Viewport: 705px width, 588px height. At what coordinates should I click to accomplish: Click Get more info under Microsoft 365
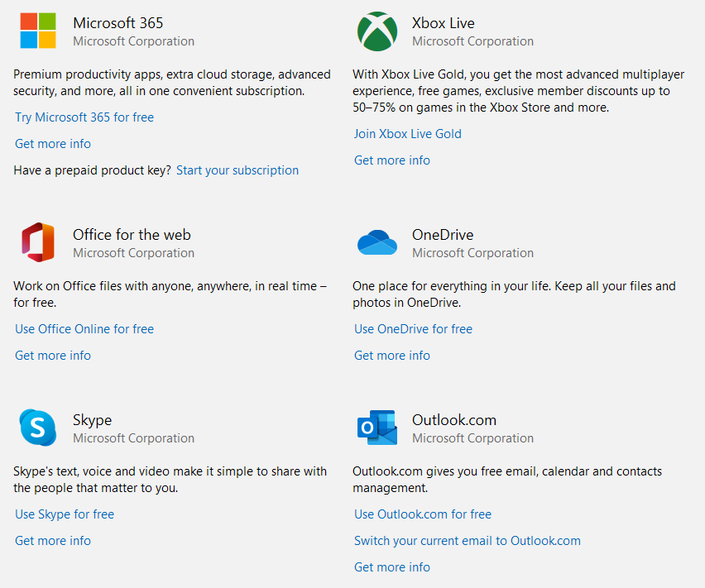(52, 143)
